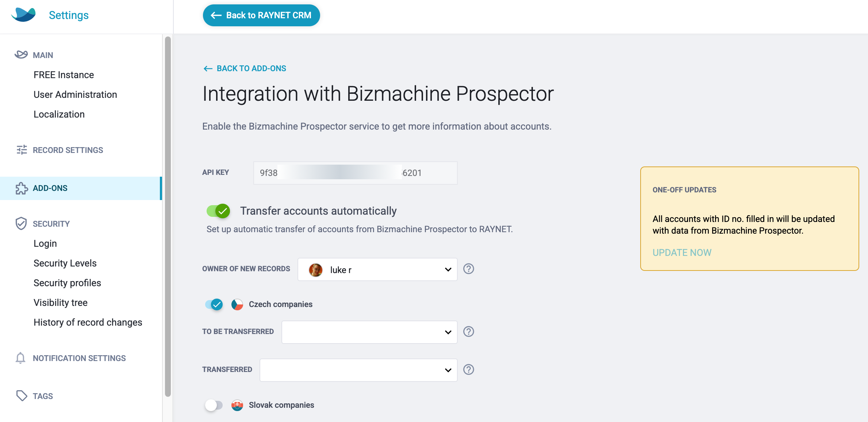Go to Security Levels settings
Image resolution: width=868 pixels, height=422 pixels.
coord(65,263)
